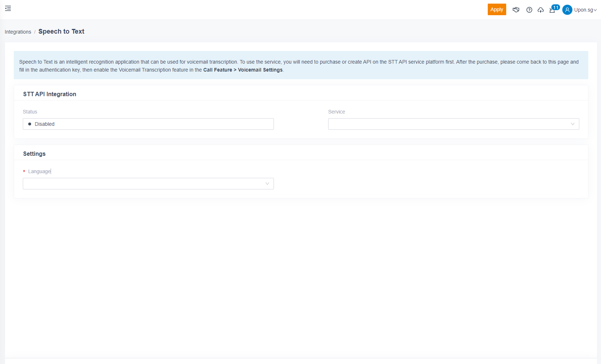Expand the Upon.sg account menu
Viewport: 601px width, 364px height.
coord(585,10)
